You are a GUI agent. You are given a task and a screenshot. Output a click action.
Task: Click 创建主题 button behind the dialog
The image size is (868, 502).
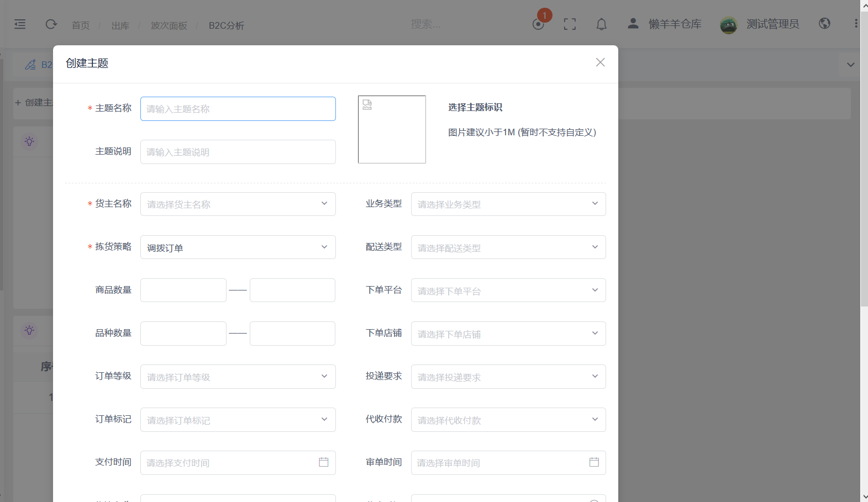(33, 103)
